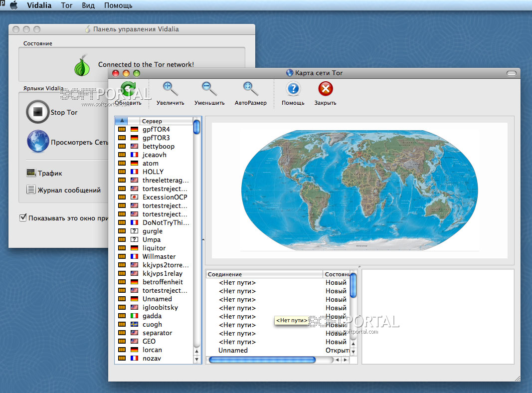This screenshot has width=532, height=393.
Task: Open the Message Log (Журнал сообщений) icon
Action: (31, 190)
